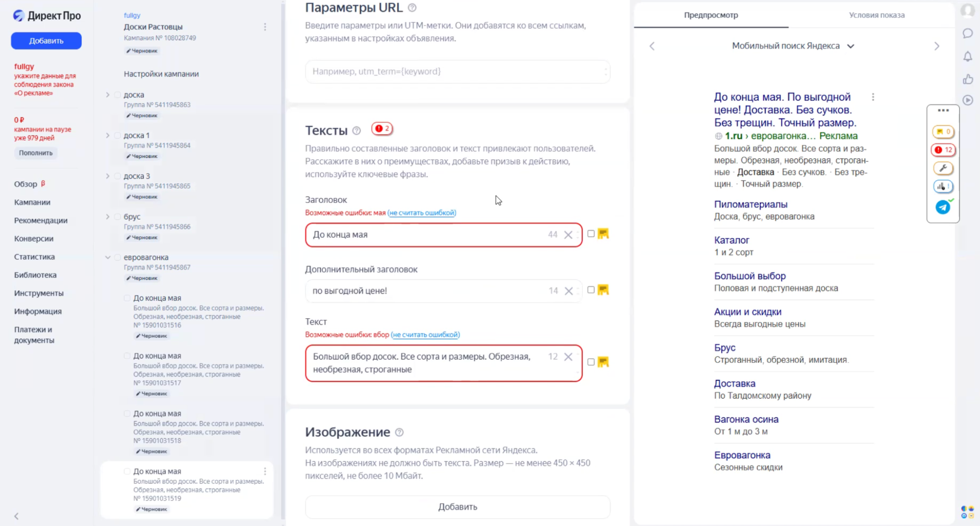Click не считать ошибкой link for Текст

pyautogui.click(x=426, y=335)
